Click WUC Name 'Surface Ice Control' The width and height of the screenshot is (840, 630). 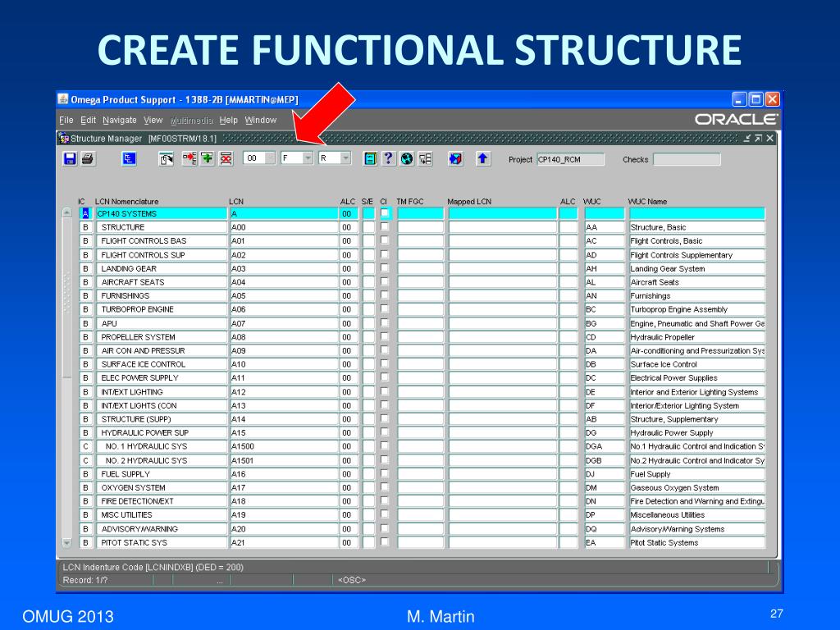point(696,364)
